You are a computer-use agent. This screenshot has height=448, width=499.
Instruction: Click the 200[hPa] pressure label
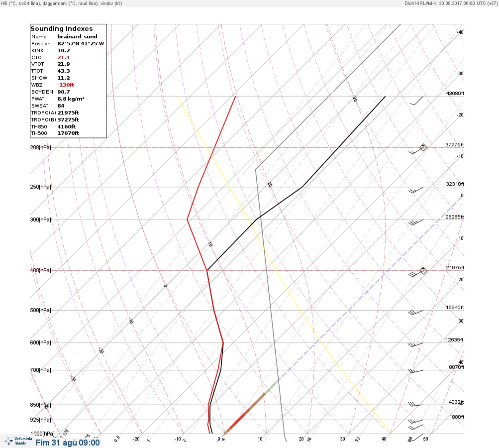[x=40, y=147]
